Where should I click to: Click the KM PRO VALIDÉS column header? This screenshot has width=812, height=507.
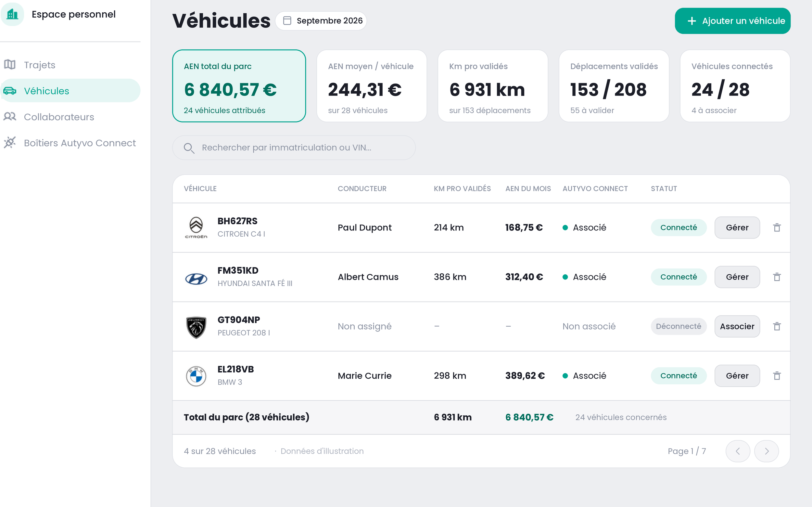[x=462, y=188]
